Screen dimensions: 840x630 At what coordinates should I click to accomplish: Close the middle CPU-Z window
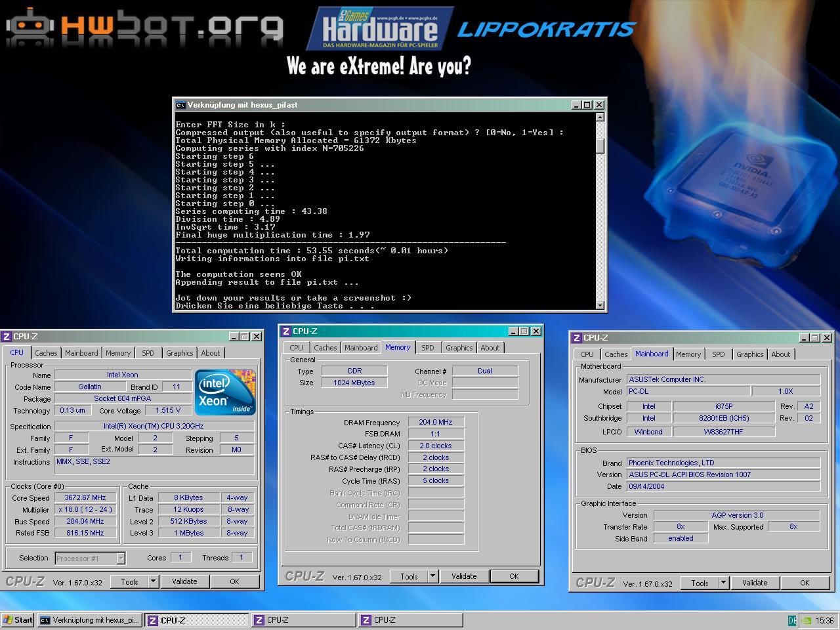(536, 331)
